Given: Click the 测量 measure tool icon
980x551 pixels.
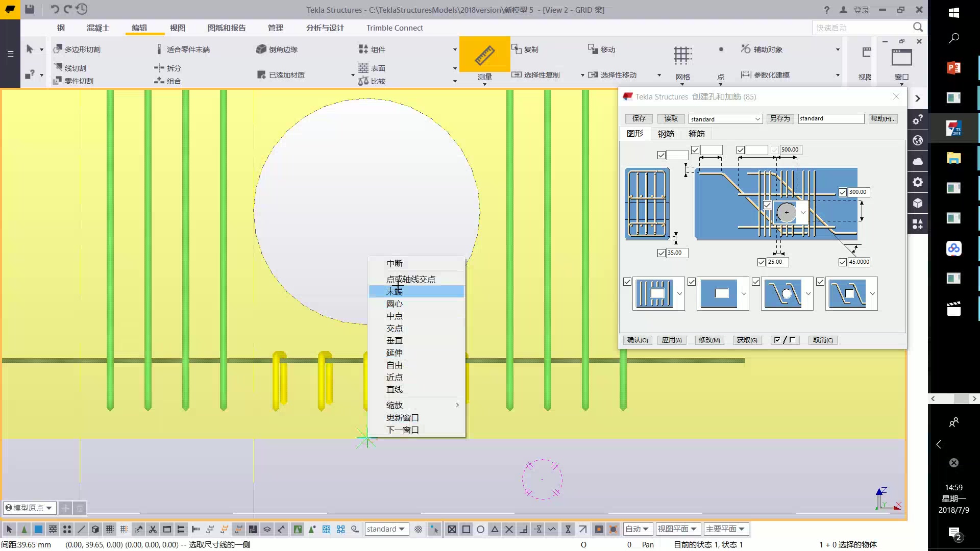Looking at the screenshot, I should point(484,55).
